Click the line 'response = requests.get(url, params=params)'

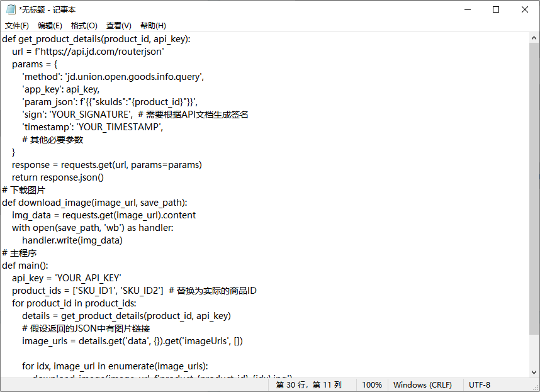[107, 165]
